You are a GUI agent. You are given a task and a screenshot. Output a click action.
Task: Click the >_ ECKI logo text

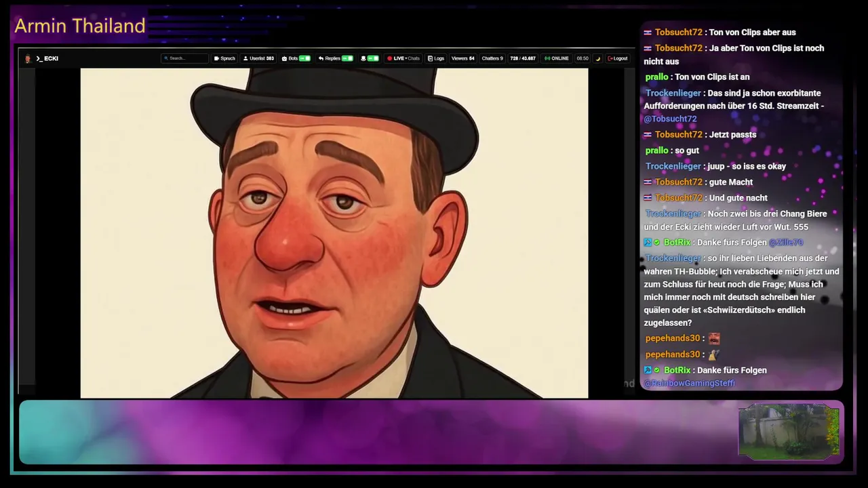pos(47,58)
